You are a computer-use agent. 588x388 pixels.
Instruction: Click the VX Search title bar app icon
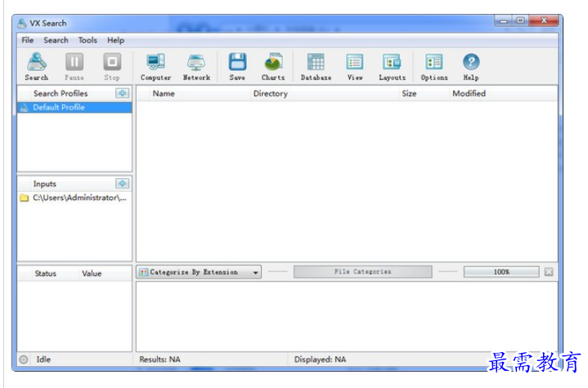point(22,24)
